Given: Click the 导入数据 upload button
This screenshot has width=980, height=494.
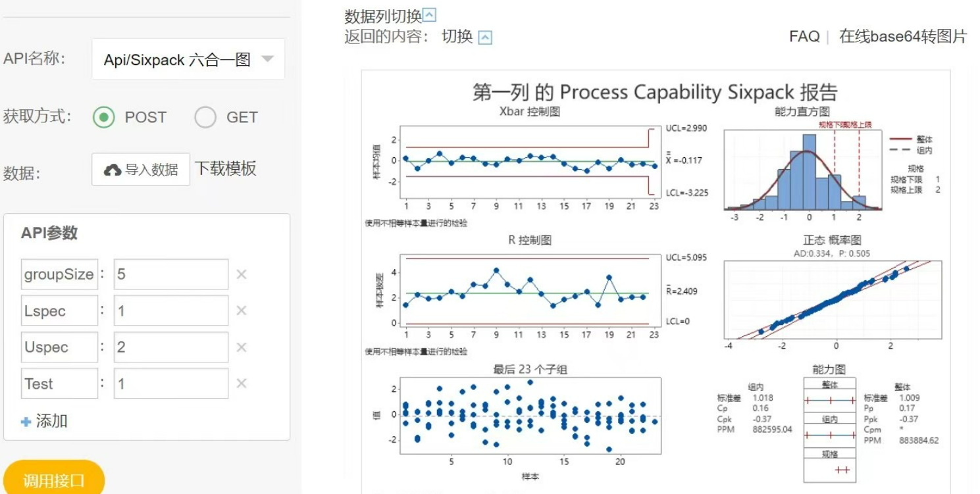Looking at the screenshot, I should tap(141, 169).
